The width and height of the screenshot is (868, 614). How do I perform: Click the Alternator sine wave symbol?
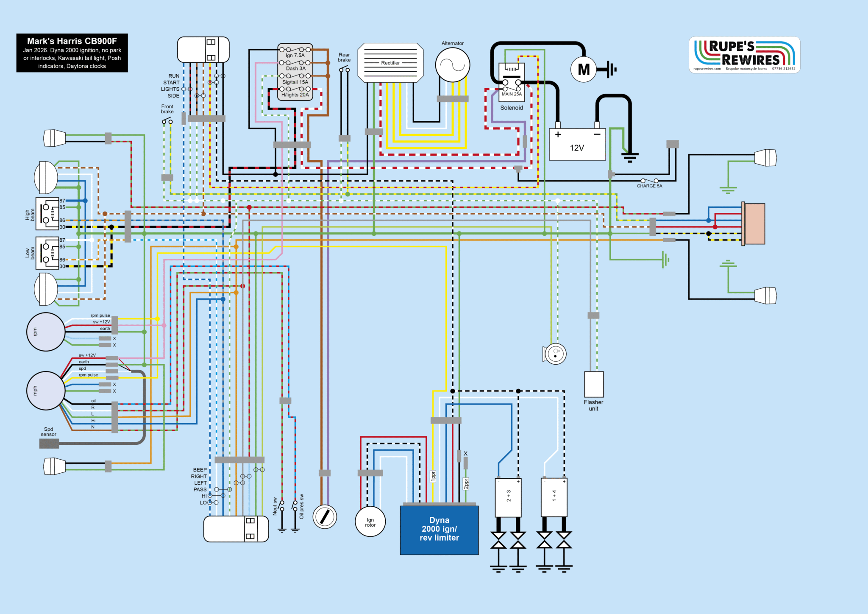tap(452, 65)
